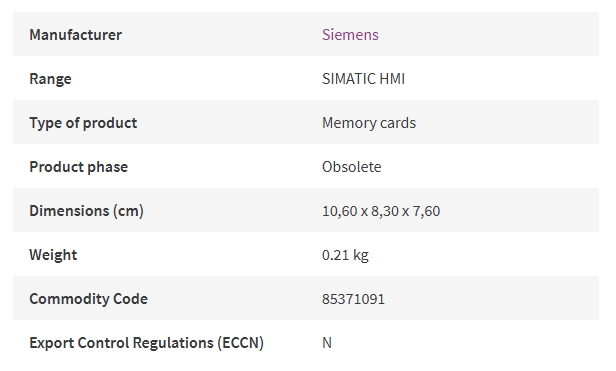The image size is (616, 371).
Task: Click the Dimensions (cm) label
Action: (x=86, y=211)
